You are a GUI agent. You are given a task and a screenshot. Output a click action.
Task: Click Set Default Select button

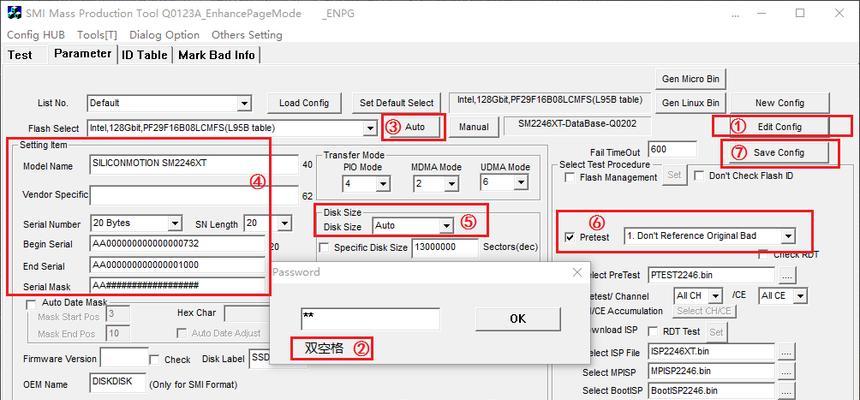point(396,103)
